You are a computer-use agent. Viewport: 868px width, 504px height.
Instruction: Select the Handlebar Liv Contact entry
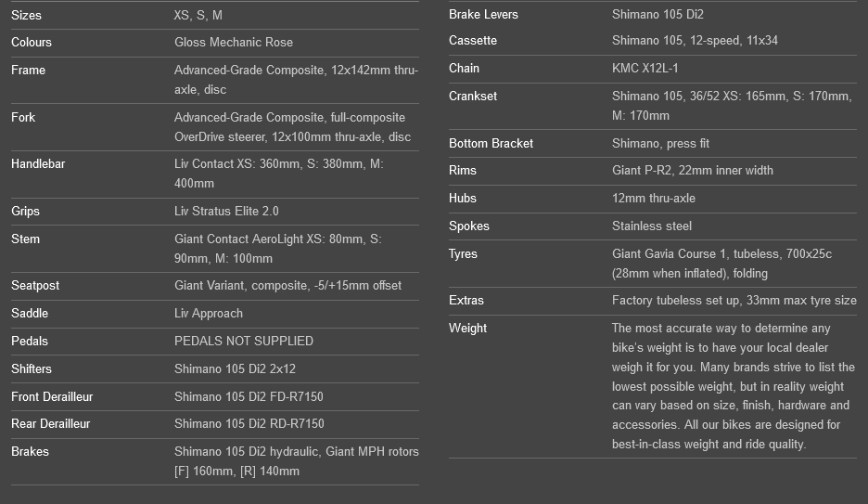[x=279, y=174]
